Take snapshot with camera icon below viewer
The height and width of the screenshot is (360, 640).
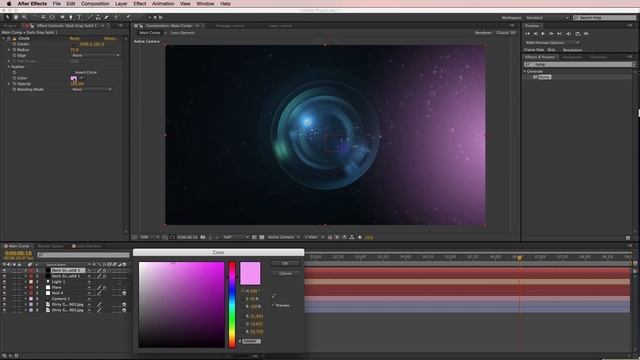203,237
